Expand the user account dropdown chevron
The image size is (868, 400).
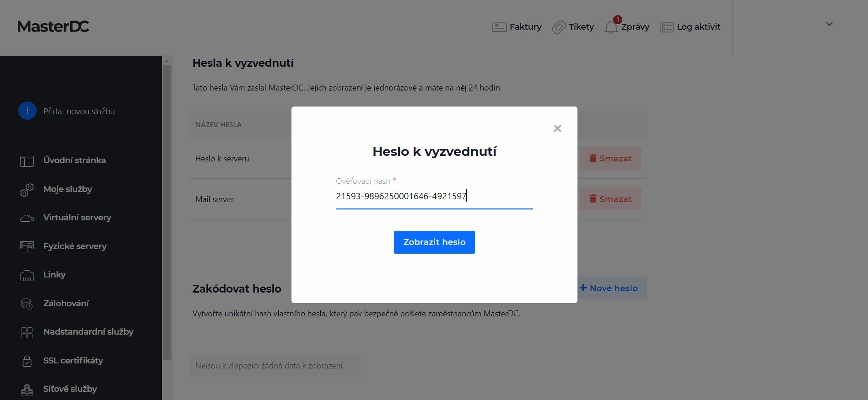829,24
